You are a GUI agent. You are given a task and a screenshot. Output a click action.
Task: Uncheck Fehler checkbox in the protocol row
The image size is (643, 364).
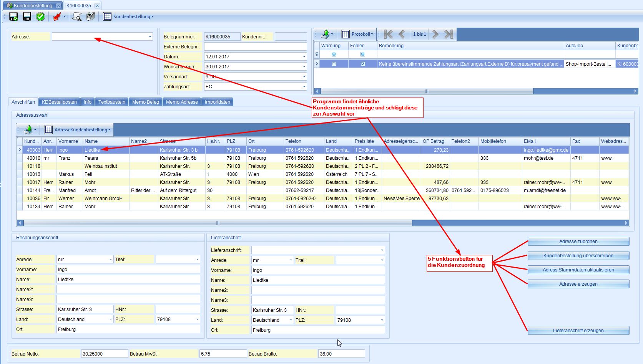[362, 64]
